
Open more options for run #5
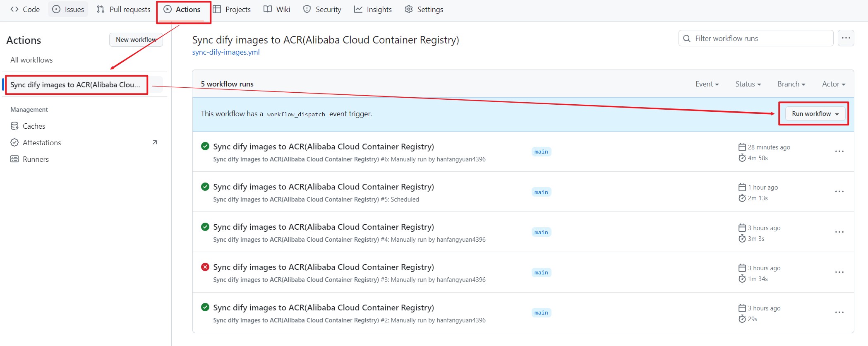pos(839,192)
